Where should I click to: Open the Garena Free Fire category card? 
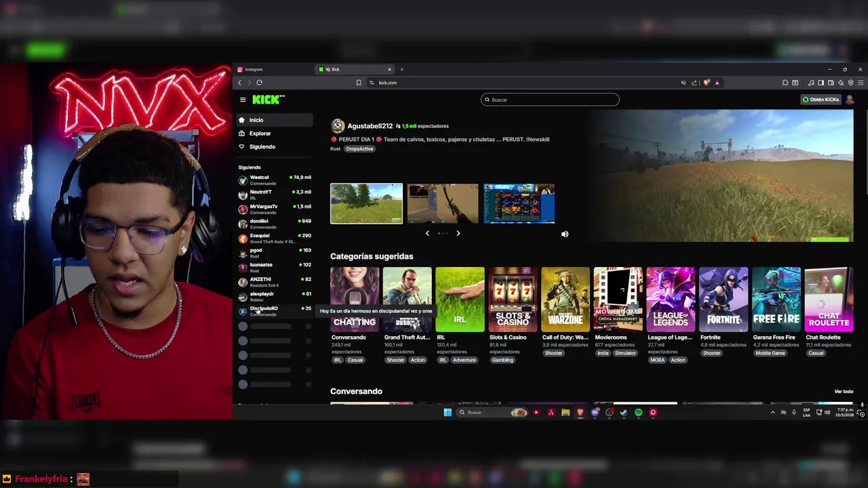click(776, 300)
